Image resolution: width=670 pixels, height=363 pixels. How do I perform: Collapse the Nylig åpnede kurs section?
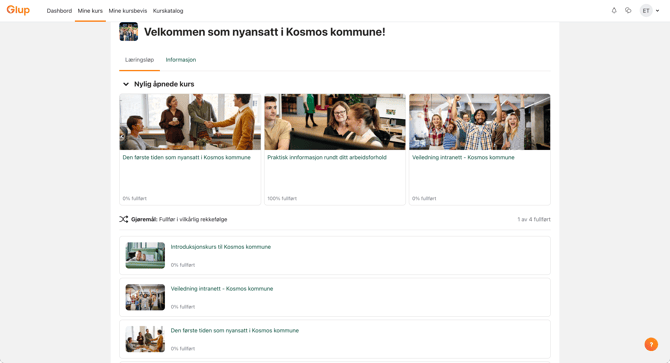click(x=126, y=84)
